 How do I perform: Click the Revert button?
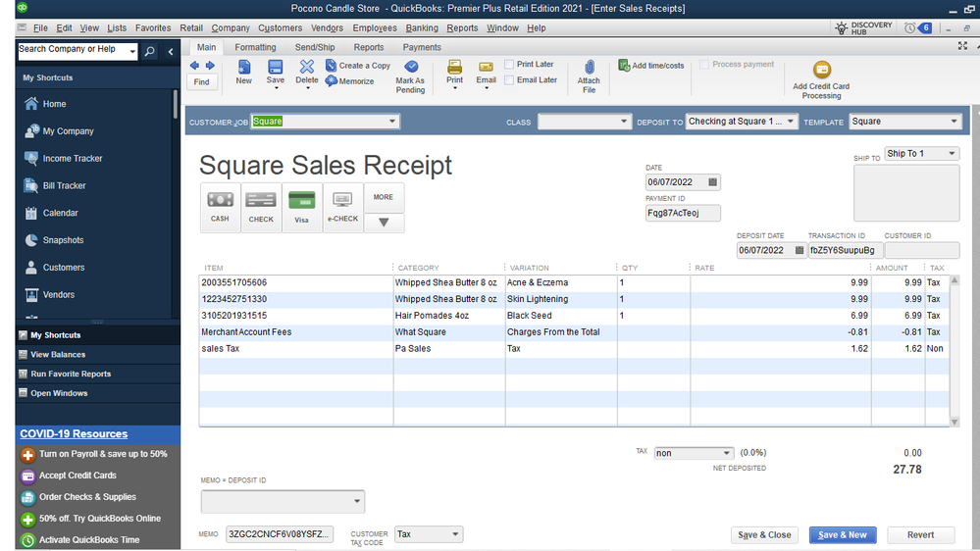[x=920, y=535]
